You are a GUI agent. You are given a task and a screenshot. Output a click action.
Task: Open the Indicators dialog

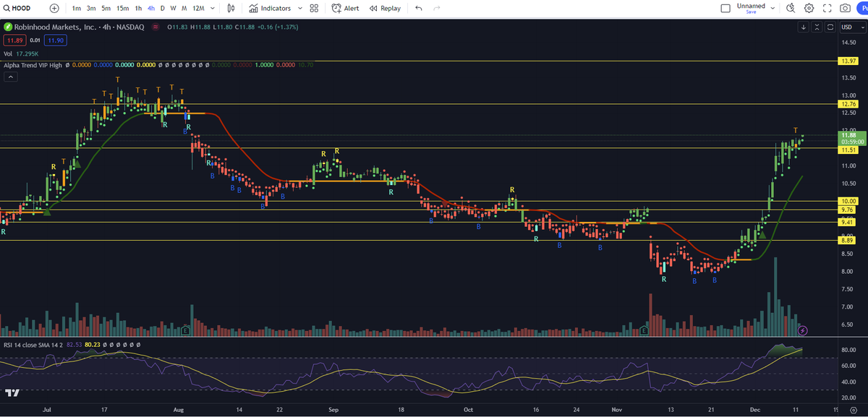tap(270, 9)
